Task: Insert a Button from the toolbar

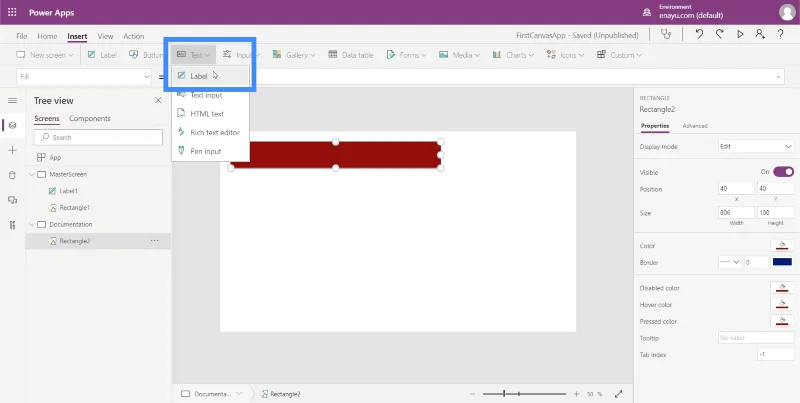Action: pyautogui.click(x=146, y=55)
